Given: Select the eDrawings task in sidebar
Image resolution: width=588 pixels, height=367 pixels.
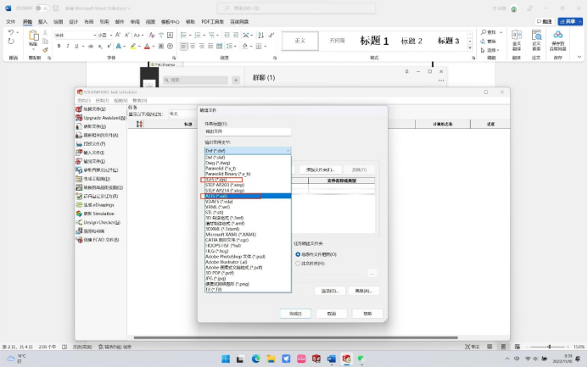Looking at the screenshot, I should [x=95, y=205].
